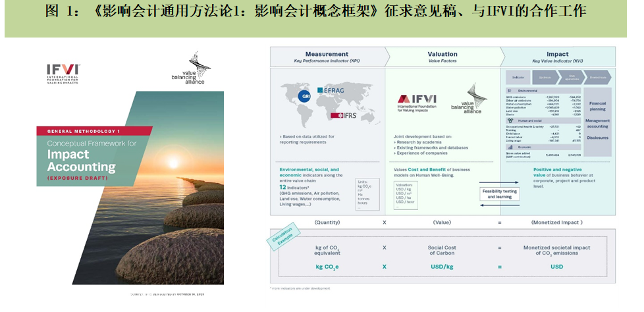Select the GRI logo on the world map
644x312 pixels.
click(304, 96)
